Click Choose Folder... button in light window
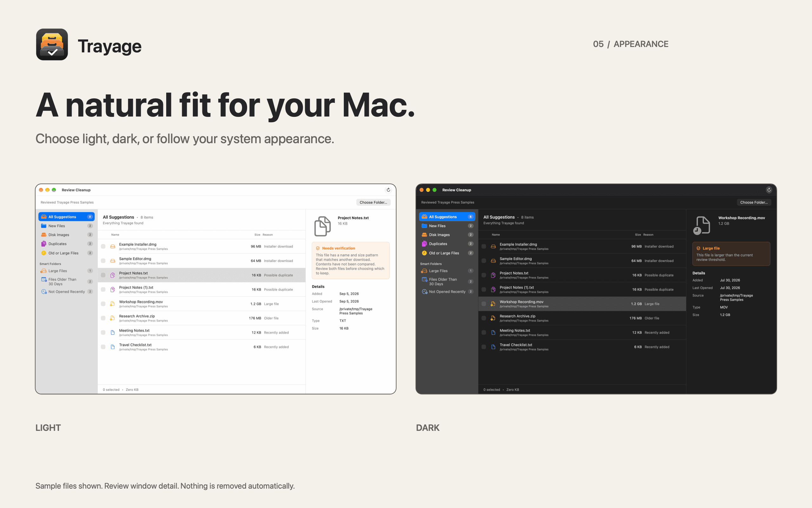This screenshot has width=812, height=508. 373,202
